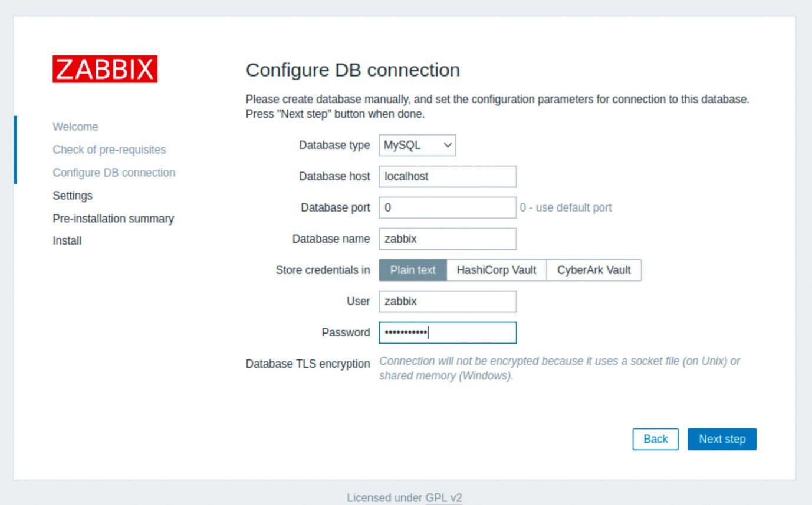Click the ZABBIX logo
Screen dimensions: 812x505
coord(105,69)
